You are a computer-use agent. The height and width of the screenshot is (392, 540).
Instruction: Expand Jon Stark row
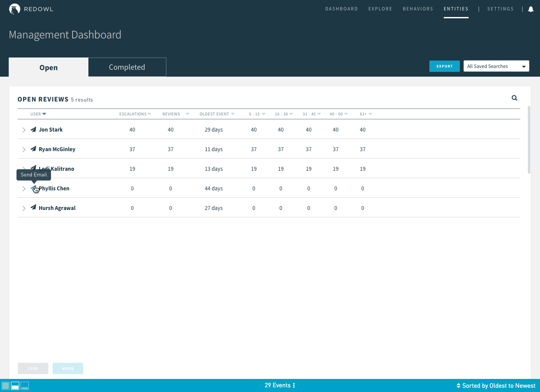click(x=24, y=130)
